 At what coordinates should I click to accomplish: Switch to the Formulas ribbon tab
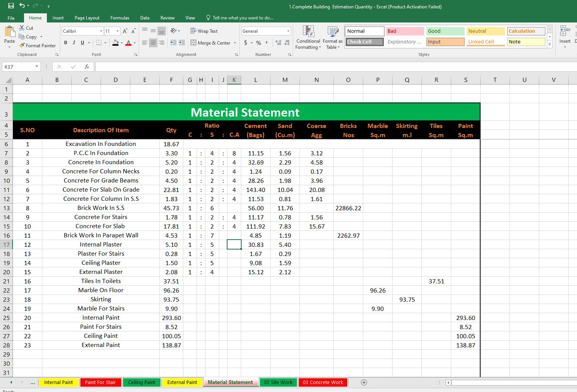[120, 18]
